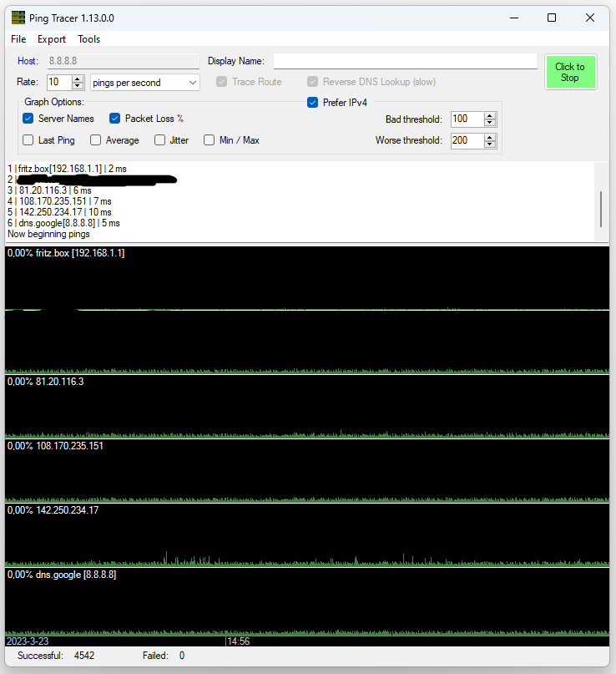
Task: Click the 14:56 timeline marker
Action: [x=239, y=641]
